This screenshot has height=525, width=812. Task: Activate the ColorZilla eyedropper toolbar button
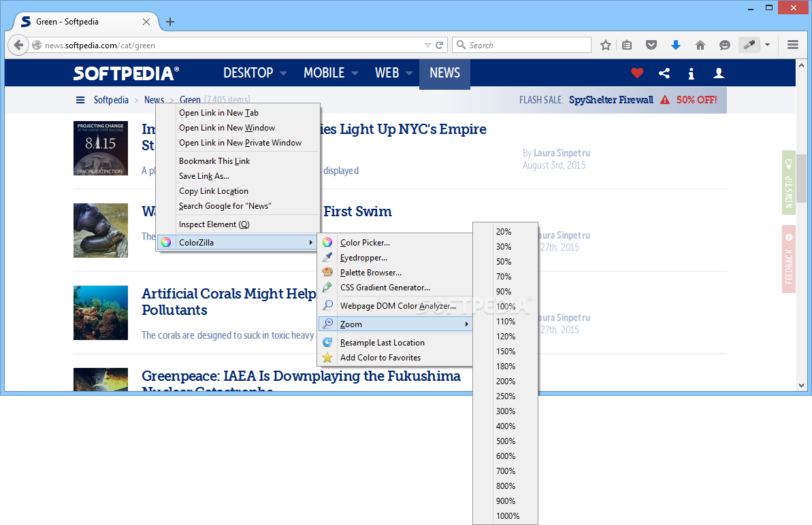pos(749,45)
